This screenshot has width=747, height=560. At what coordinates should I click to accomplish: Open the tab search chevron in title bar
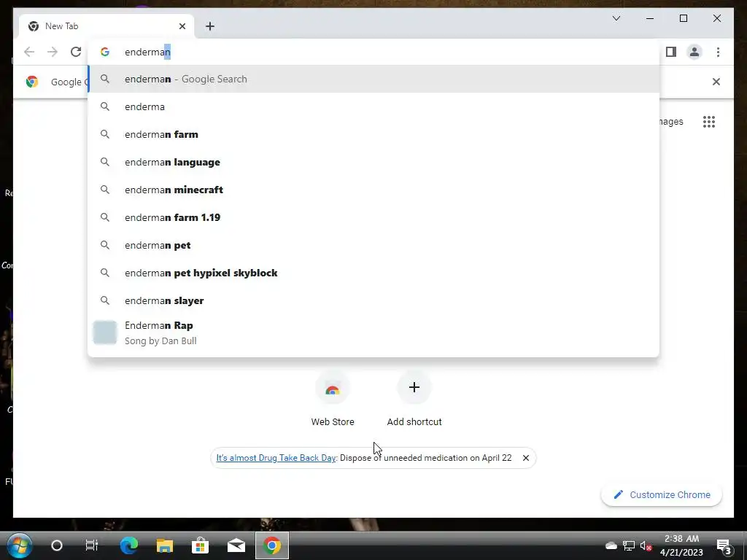click(x=616, y=18)
